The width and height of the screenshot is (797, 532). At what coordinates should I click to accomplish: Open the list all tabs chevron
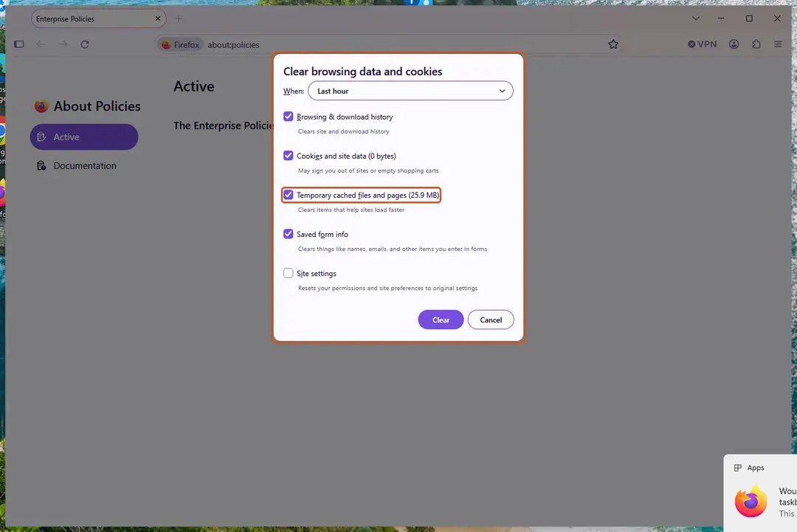tap(696, 18)
